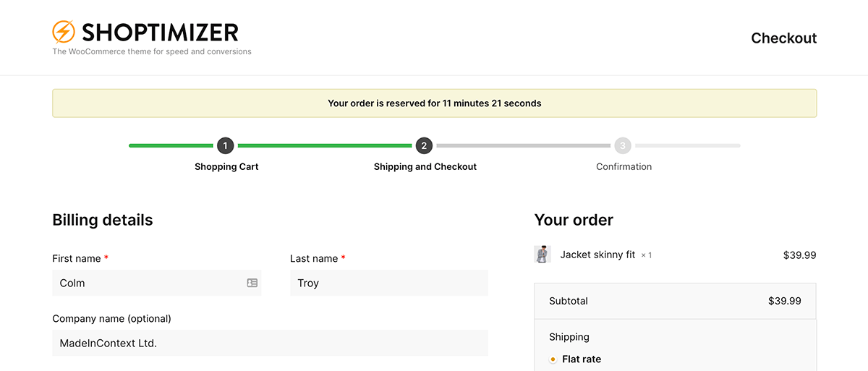Click the step 3 Confirmation circle
Viewport: 868px width, 371px height.
623,145
